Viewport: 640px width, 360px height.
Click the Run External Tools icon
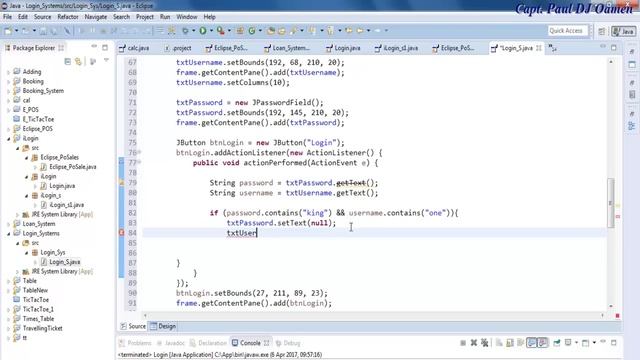(x=220, y=31)
